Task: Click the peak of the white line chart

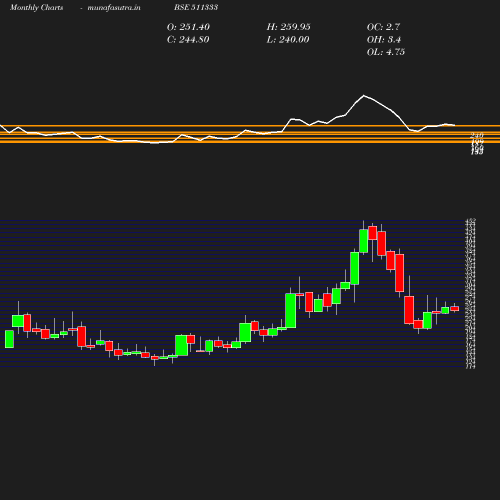Action: (364, 96)
